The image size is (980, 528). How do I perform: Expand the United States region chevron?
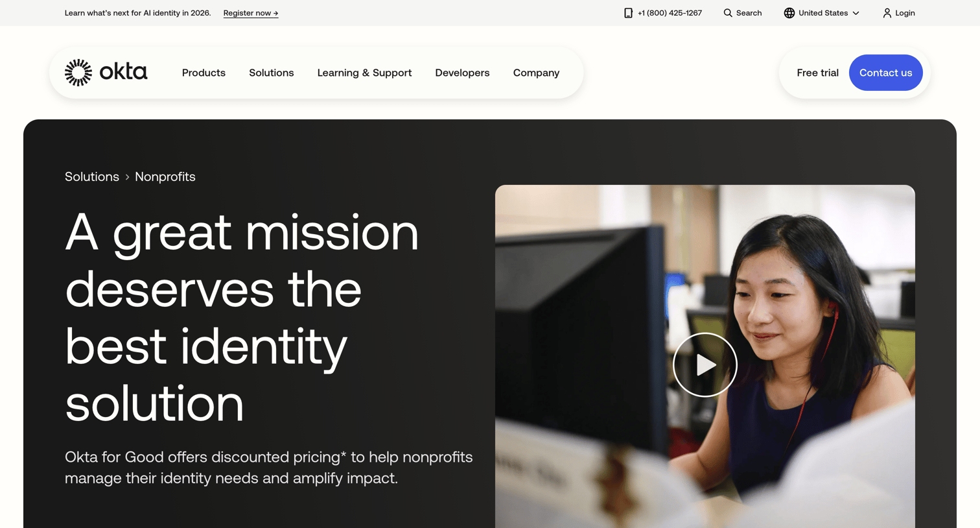click(856, 13)
